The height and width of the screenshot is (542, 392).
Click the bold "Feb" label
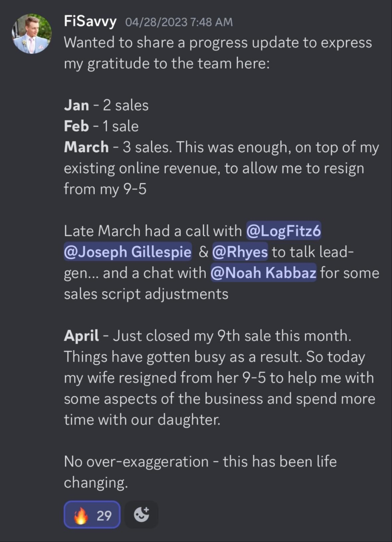pyautogui.click(x=76, y=126)
